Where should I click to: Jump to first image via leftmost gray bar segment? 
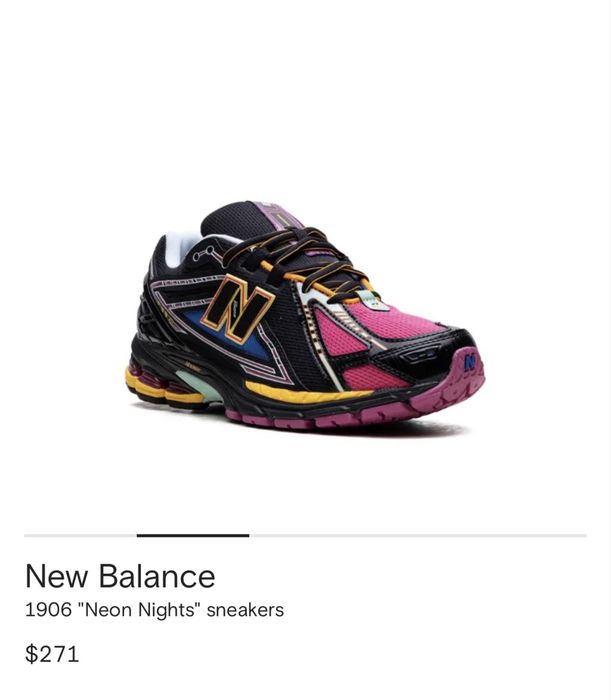pyautogui.click(x=80, y=535)
